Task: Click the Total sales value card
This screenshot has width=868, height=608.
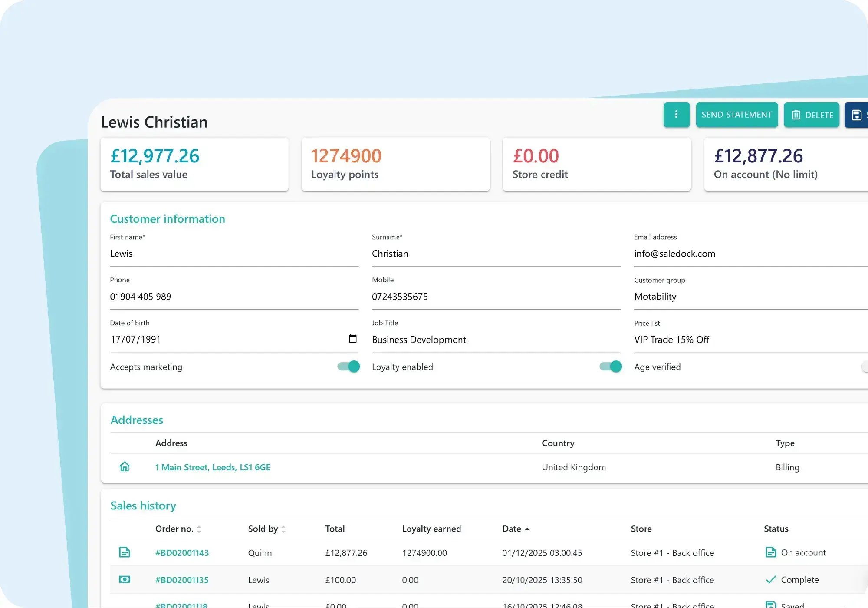Action: click(x=194, y=164)
